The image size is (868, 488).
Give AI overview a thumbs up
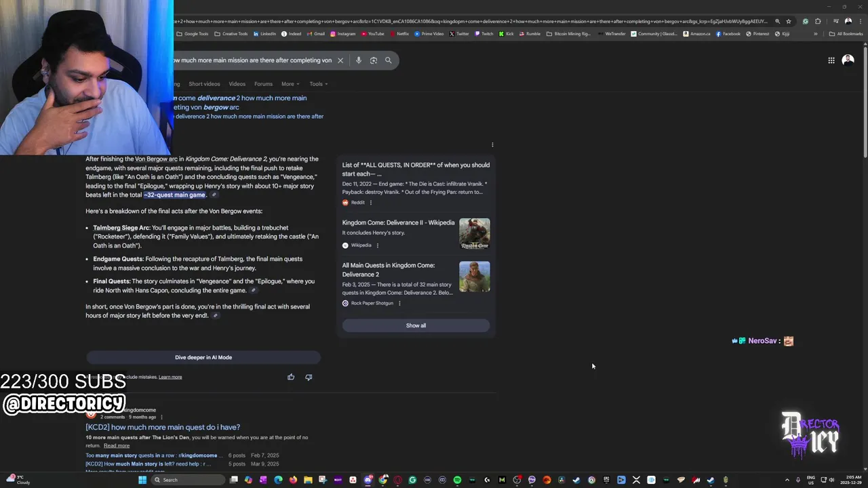[291, 377]
